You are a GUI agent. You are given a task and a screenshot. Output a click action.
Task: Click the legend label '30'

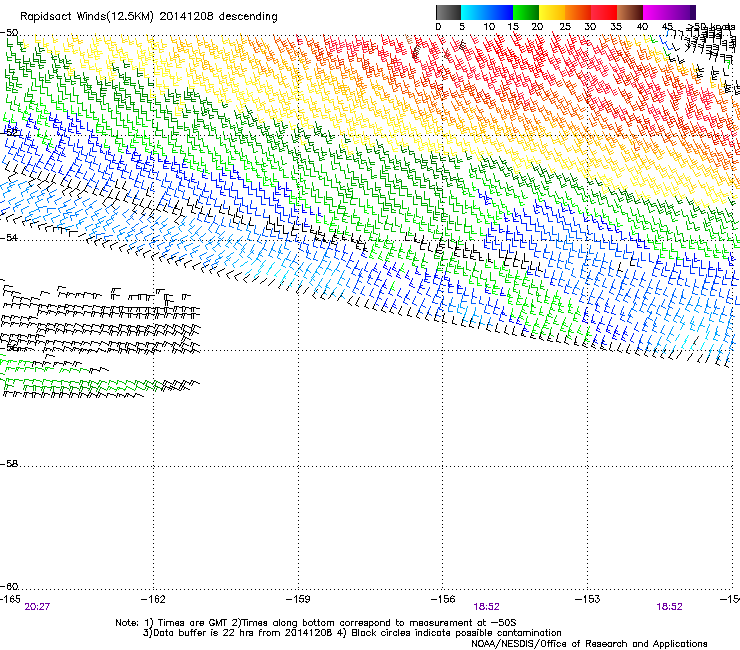[x=590, y=27]
